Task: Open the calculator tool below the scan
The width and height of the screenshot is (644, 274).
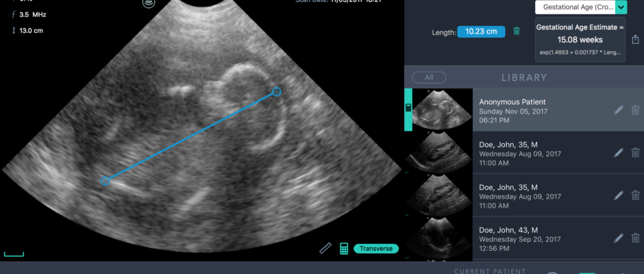Action: 344,248
